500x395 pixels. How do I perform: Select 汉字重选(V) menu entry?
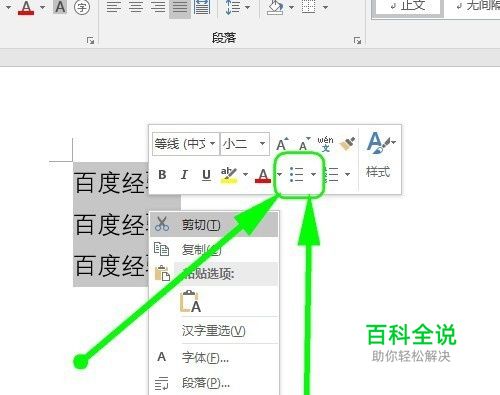214,331
